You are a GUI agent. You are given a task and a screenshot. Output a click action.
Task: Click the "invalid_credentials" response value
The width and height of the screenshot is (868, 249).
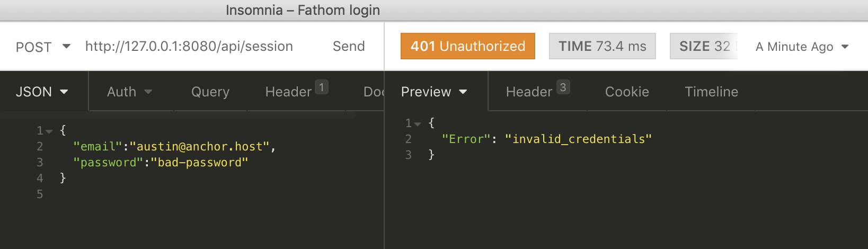coord(578,139)
